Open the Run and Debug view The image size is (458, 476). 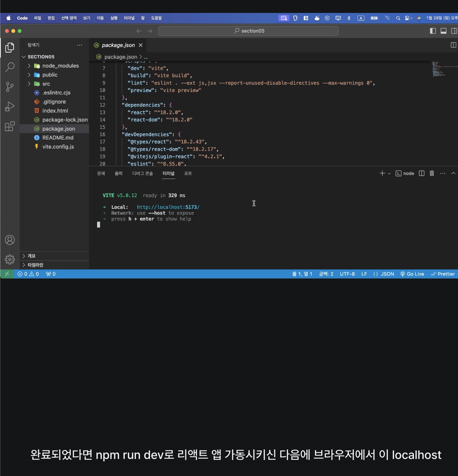point(10,106)
